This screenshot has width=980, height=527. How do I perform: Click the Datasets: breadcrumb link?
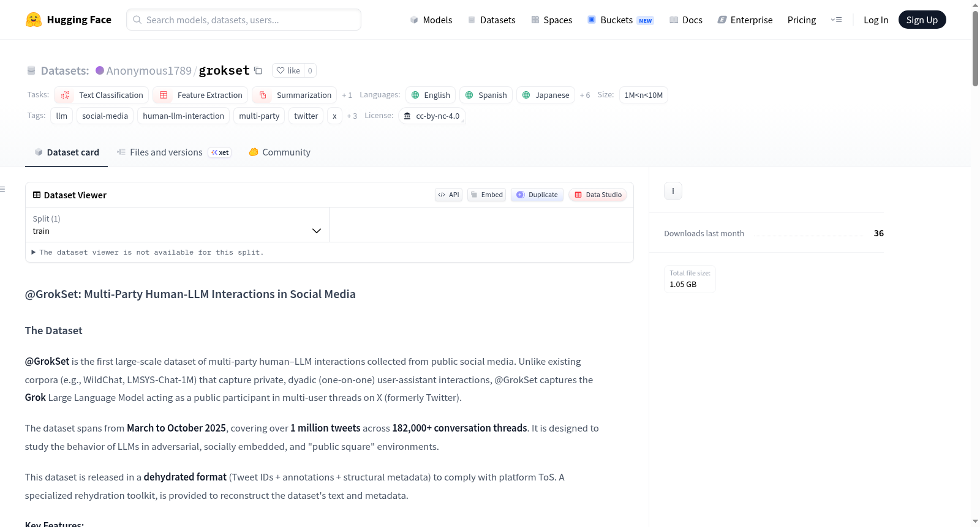pos(65,70)
